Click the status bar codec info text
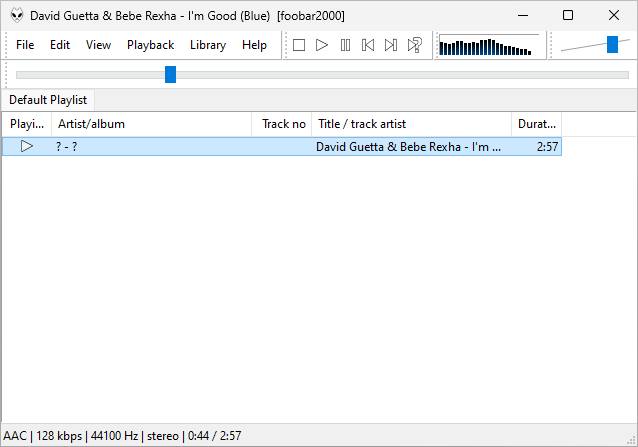 pyautogui.click(x=122, y=436)
